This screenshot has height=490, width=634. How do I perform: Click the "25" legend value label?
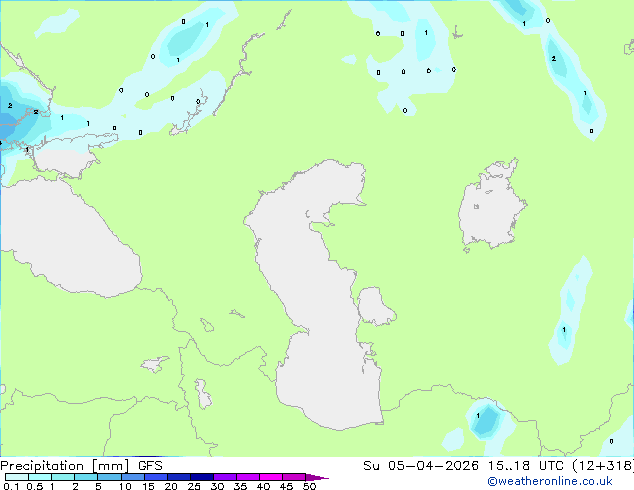[194, 486]
